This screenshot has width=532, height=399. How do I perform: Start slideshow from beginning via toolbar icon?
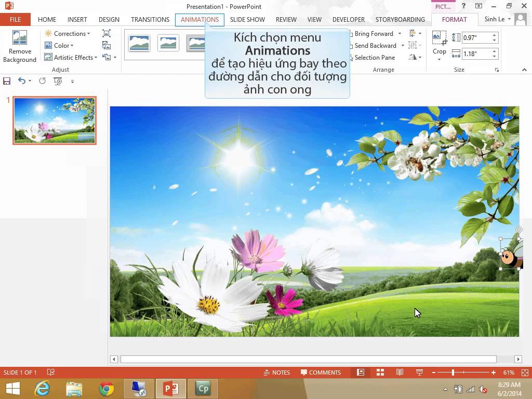[58, 81]
